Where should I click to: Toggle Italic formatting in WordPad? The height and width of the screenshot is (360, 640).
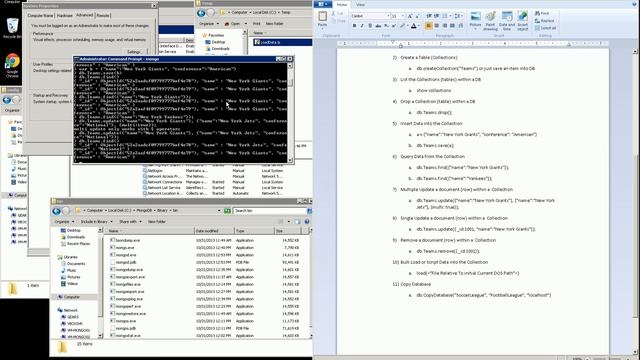click(362, 26)
